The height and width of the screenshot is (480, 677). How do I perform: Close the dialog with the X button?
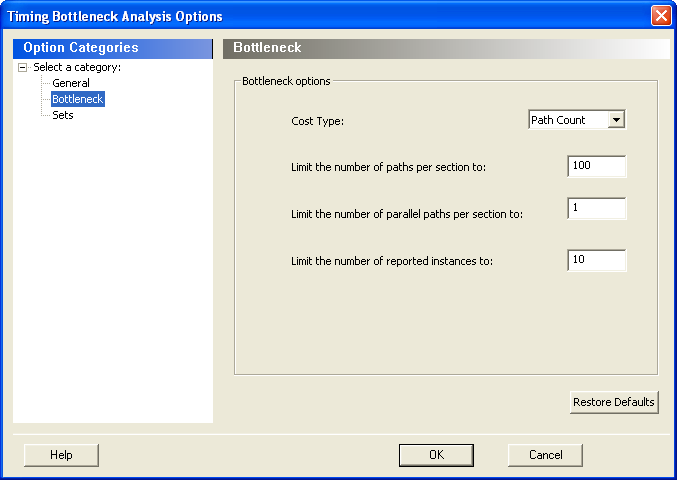[x=661, y=16]
